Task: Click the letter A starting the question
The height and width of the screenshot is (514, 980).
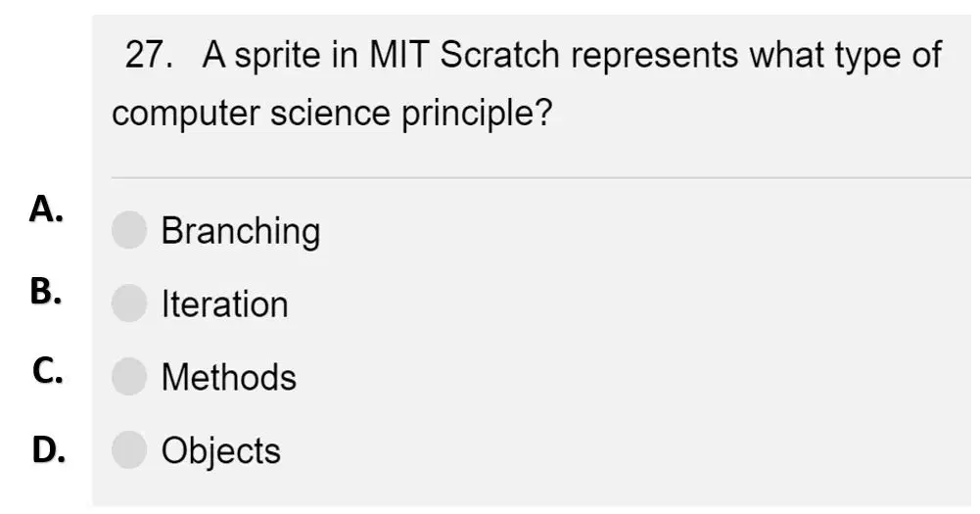Action: coord(213,55)
